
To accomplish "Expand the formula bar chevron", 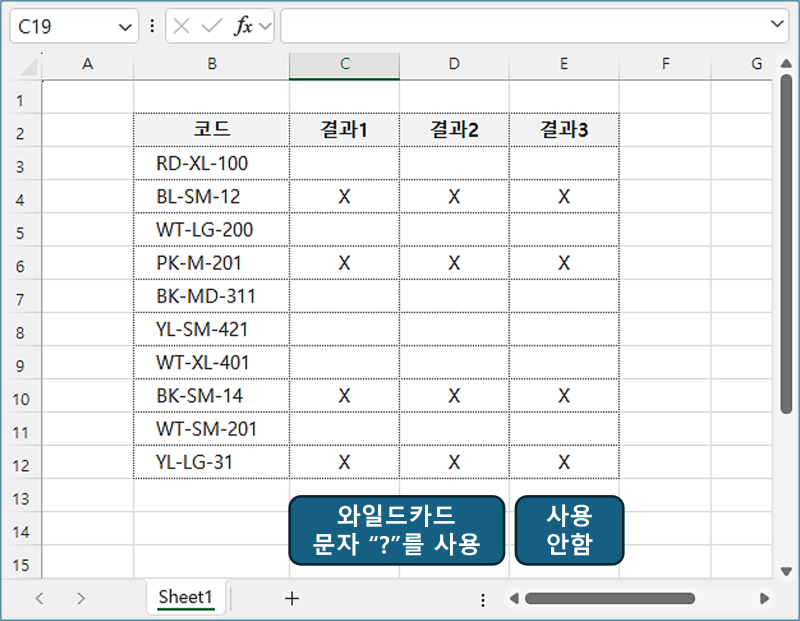I will 779,25.
